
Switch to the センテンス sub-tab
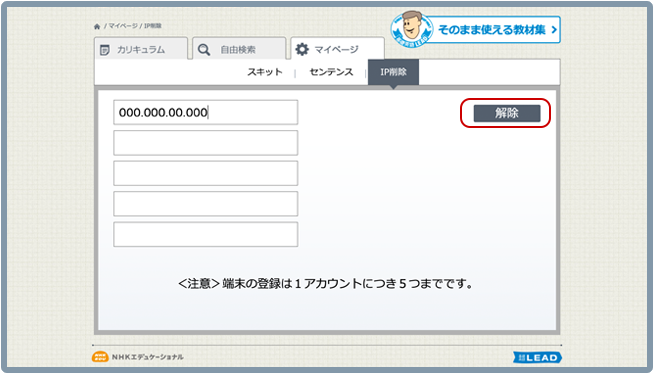[x=331, y=72]
